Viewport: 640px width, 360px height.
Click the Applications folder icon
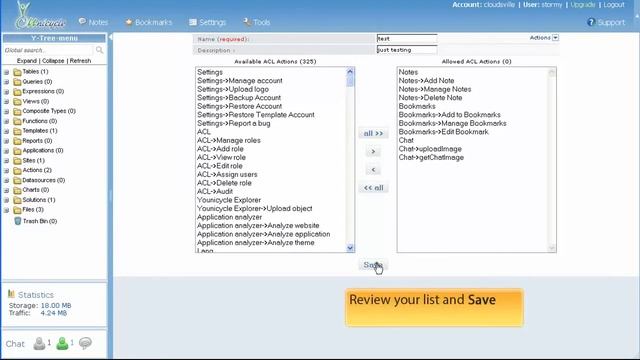click(x=17, y=151)
